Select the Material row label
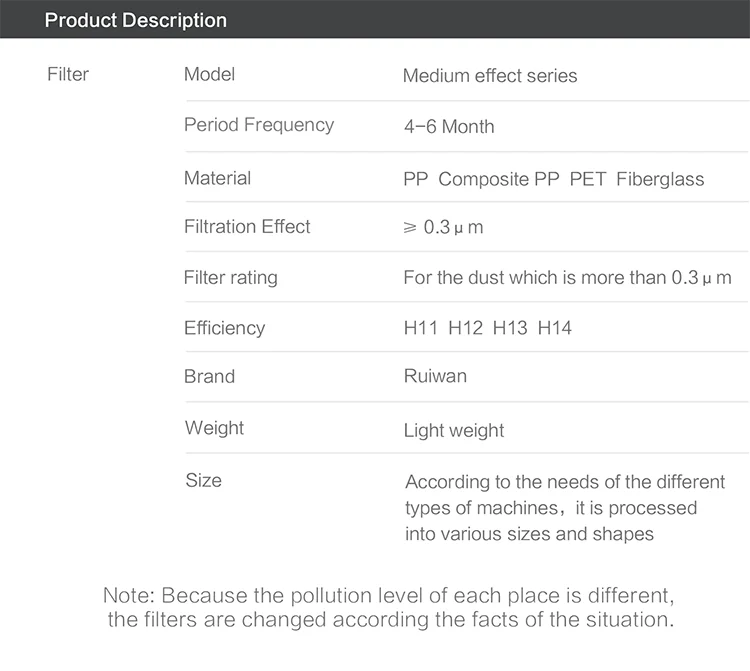This screenshot has width=750, height=671. (x=217, y=178)
